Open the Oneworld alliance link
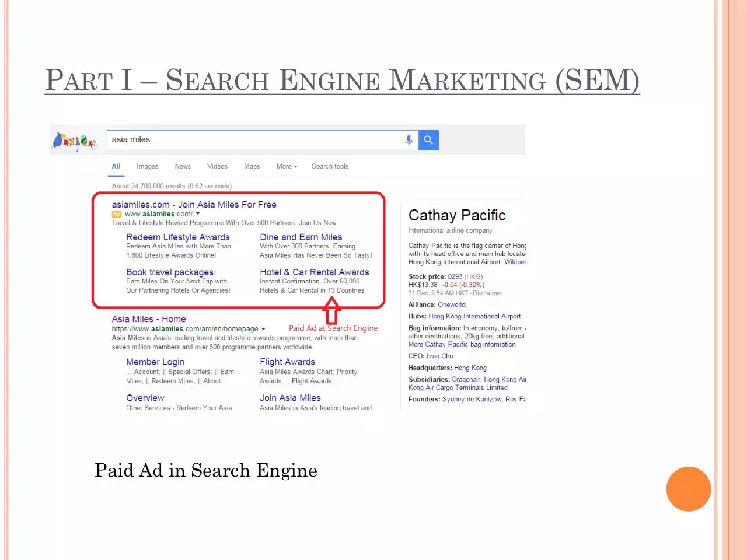The width and height of the screenshot is (747, 560). pos(452,304)
